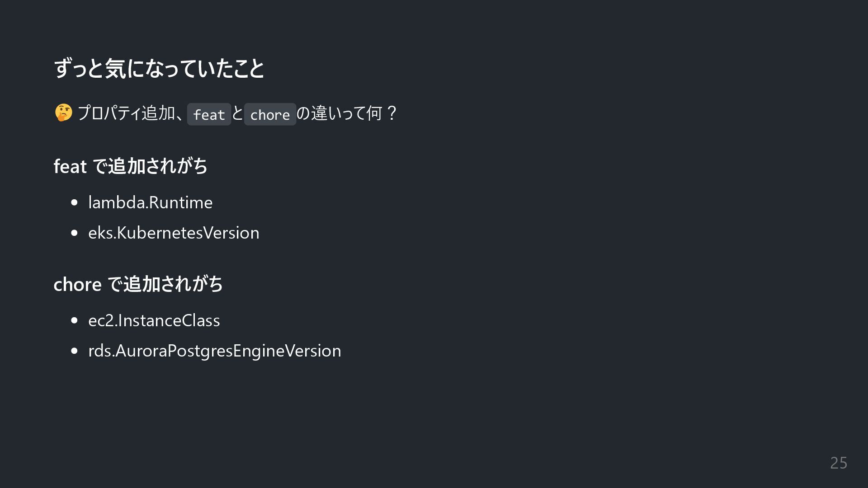Click the heading chore で追加されがち
This screenshot has width=868, height=488.
click(x=138, y=284)
